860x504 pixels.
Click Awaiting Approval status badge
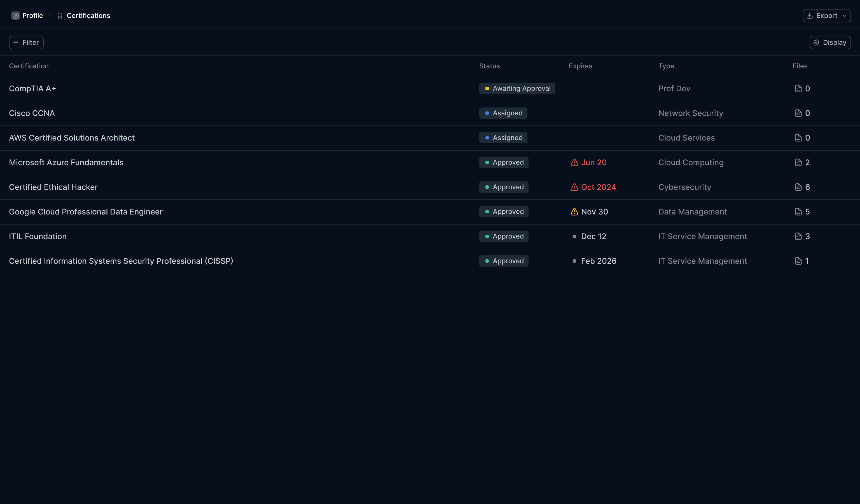517,89
